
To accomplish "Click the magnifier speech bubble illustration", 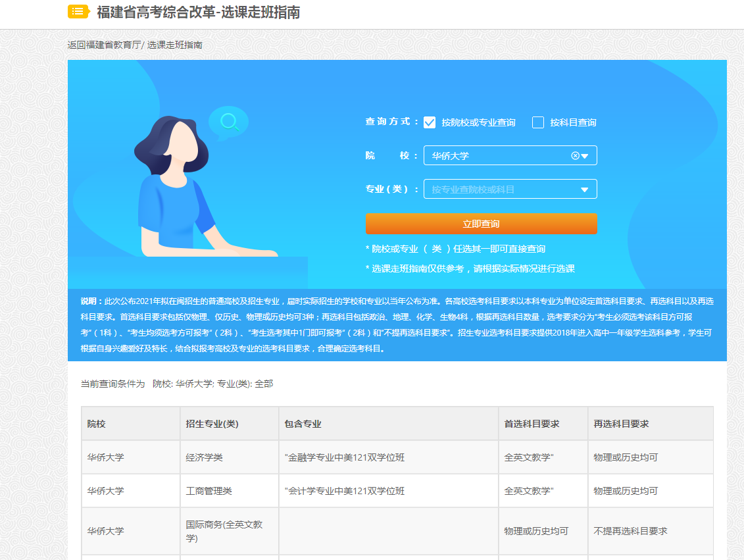I will tap(229, 123).
